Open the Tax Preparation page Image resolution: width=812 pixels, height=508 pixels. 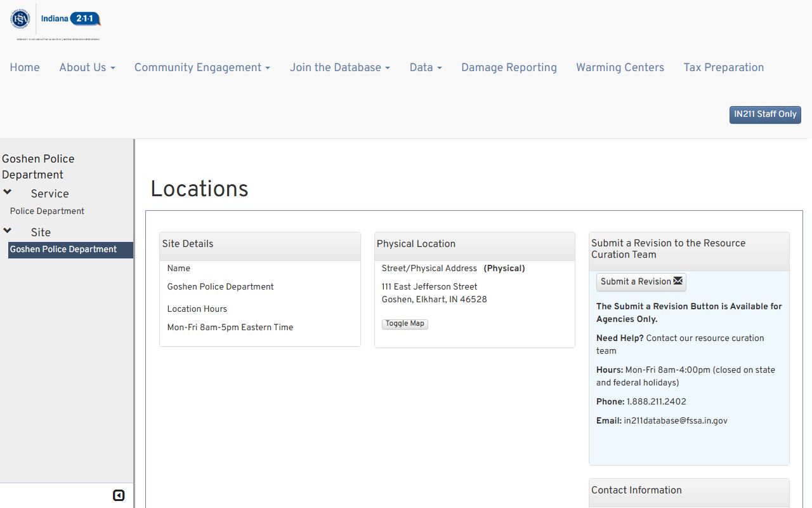coord(724,67)
